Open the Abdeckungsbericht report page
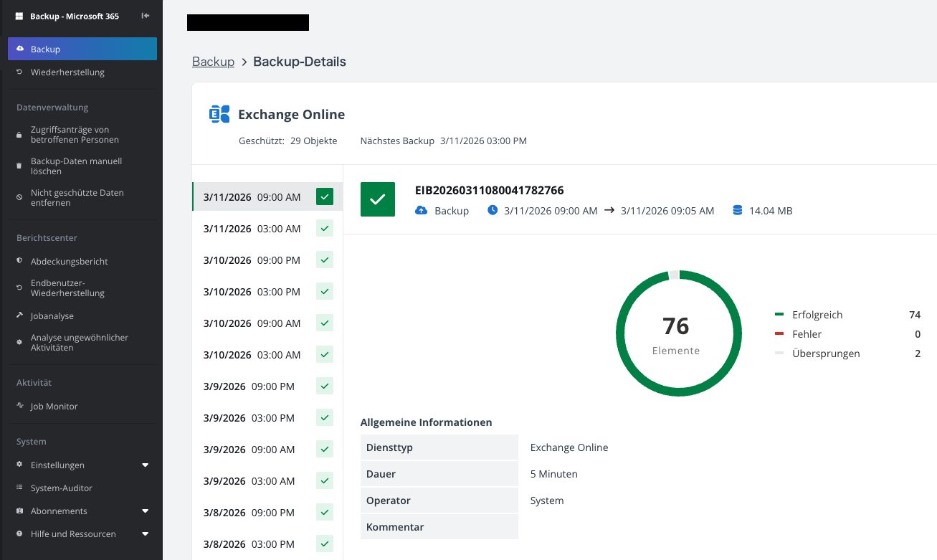 (70, 262)
